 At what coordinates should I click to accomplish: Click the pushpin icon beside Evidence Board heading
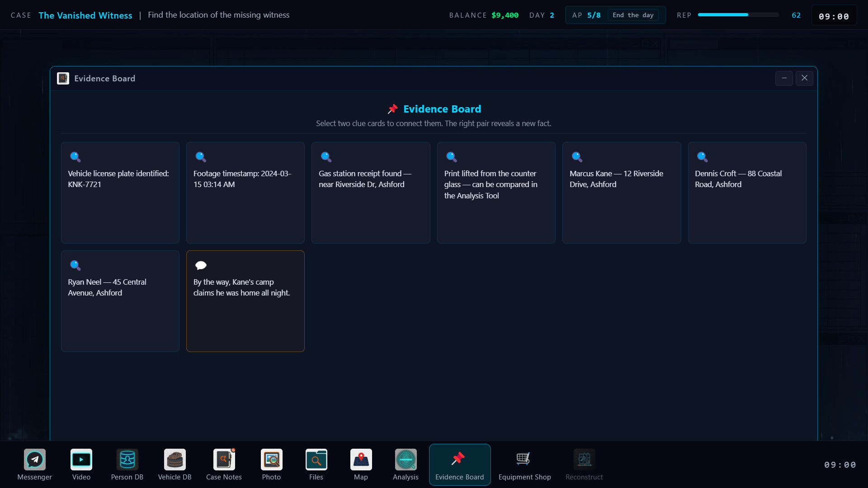click(x=392, y=109)
